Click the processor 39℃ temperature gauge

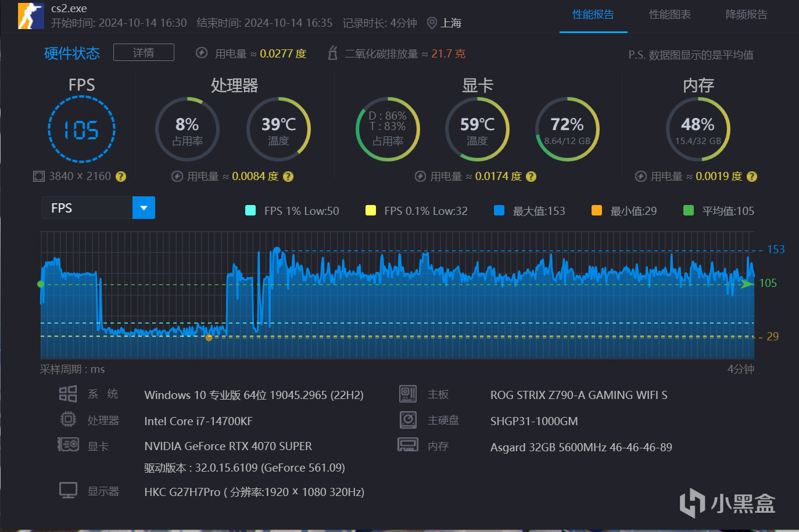pos(278,129)
